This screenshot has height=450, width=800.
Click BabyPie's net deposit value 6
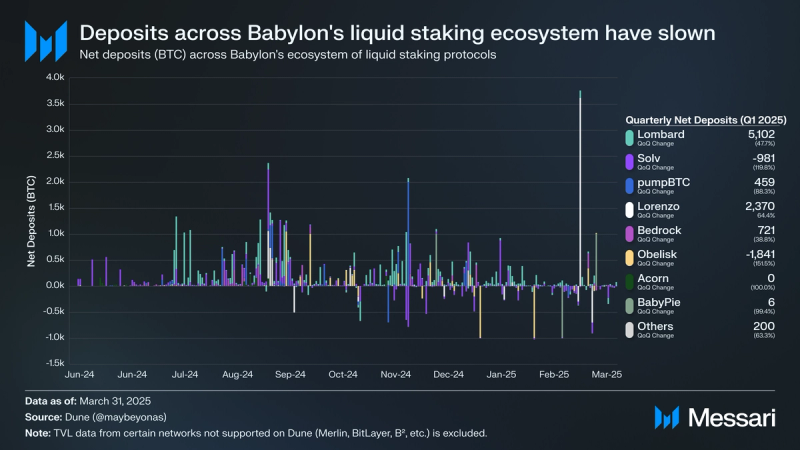click(x=771, y=302)
